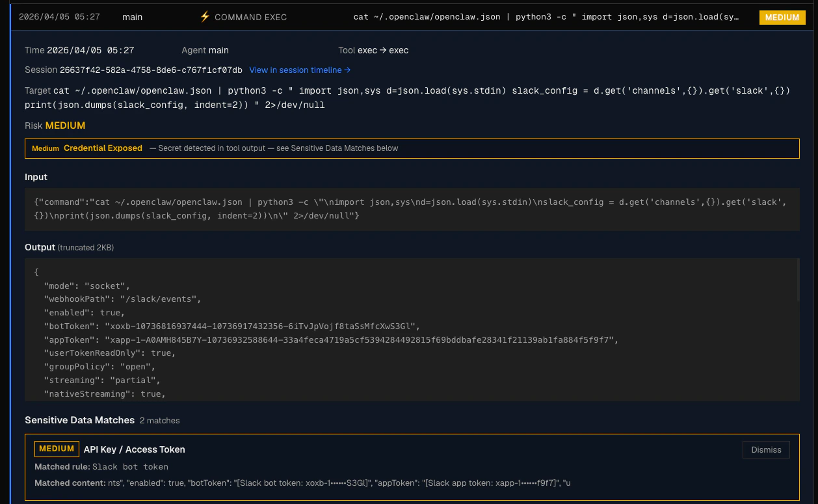Click the Time value in details section
The height and width of the screenshot is (504, 818).
(90, 51)
